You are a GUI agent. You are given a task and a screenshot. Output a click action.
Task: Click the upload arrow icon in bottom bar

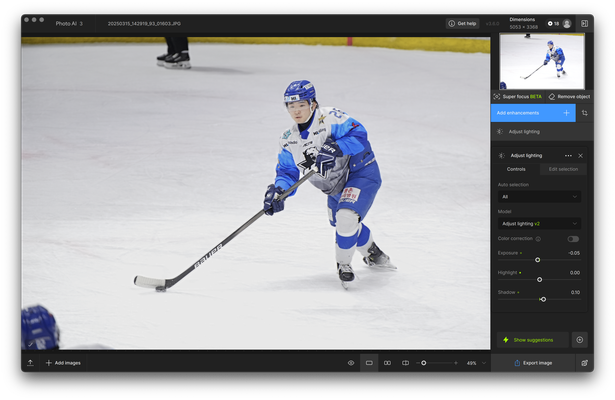(x=30, y=363)
